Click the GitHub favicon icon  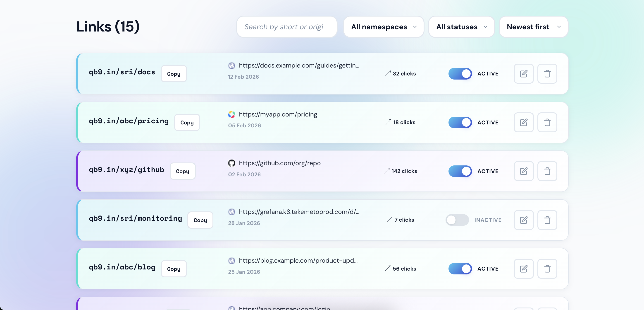pyautogui.click(x=231, y=163)
